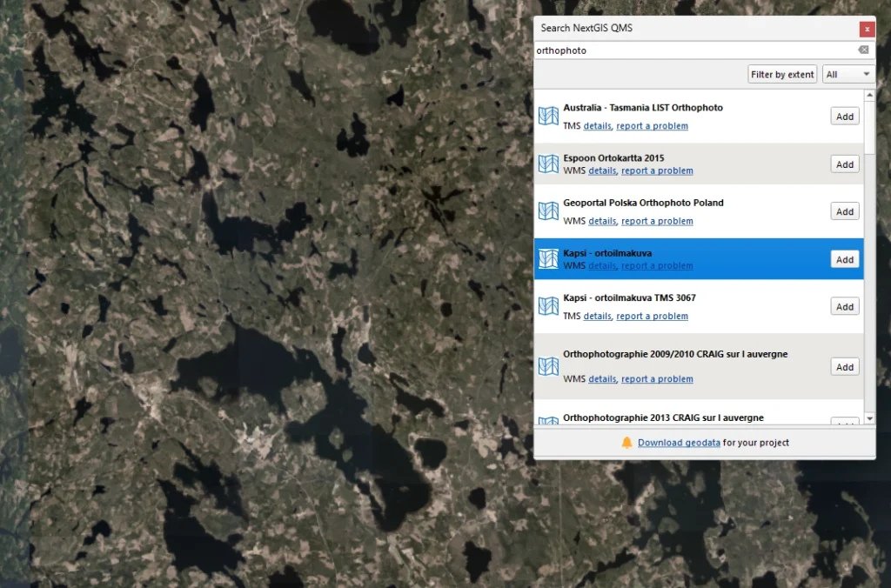The width and height of the screenshot is (891, 588).
Task: Open details for Geoportal Polska Orthophoto Poland
Action: (x=602, y=221)
